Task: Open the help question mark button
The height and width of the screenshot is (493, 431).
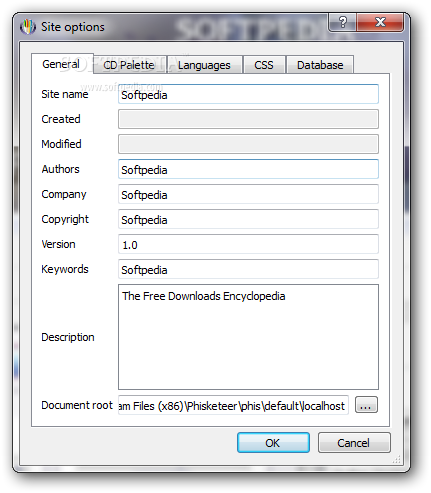Action: tap(342, 22)
